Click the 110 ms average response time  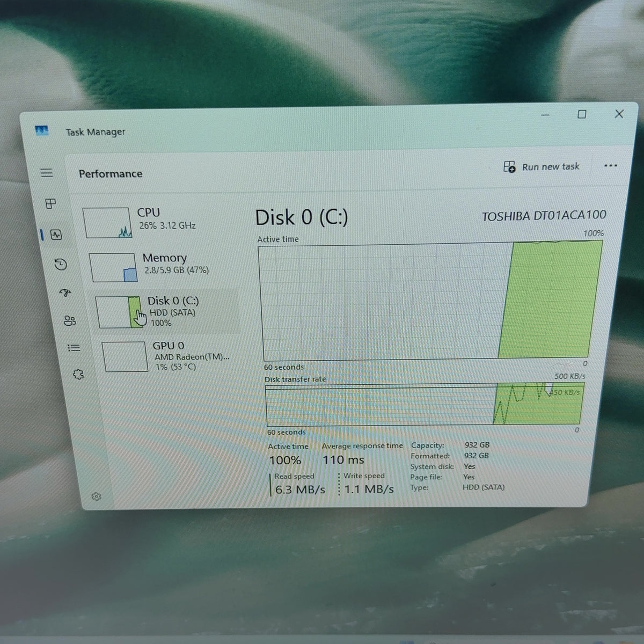click(x=343, y=460)
